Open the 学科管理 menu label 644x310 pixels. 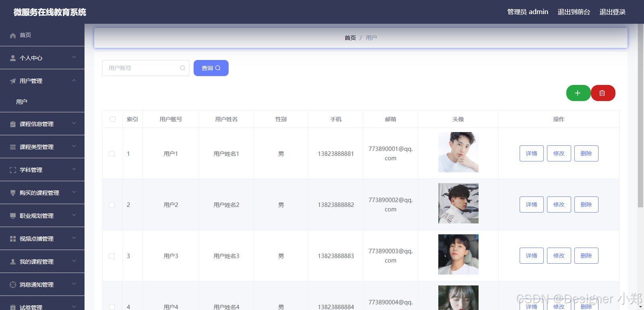click(x=31, y=170)
